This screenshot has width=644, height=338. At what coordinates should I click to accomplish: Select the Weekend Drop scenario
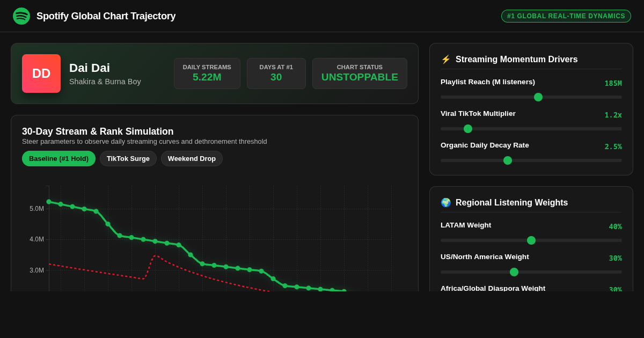(192, 159)
